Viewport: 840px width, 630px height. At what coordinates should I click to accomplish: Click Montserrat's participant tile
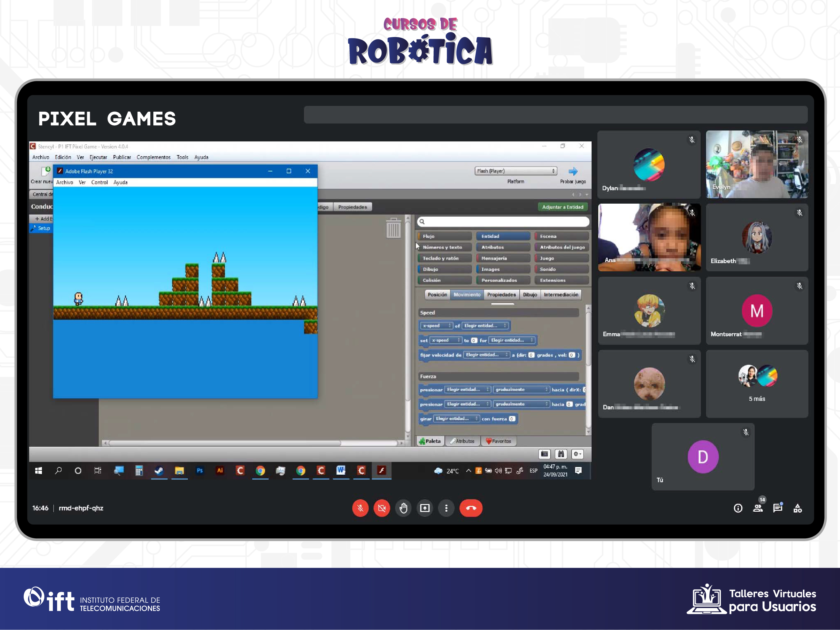coord(757,310)
